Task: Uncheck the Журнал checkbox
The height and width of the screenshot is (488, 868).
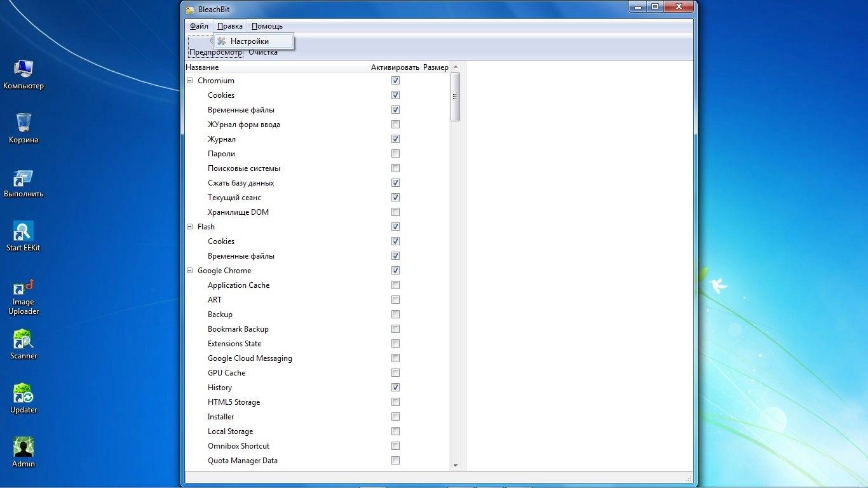Action: coord(395,139)
